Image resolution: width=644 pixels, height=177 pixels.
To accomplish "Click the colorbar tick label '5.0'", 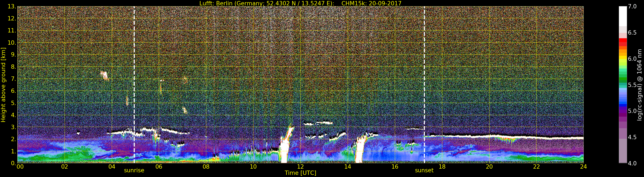I will [632, 111].
